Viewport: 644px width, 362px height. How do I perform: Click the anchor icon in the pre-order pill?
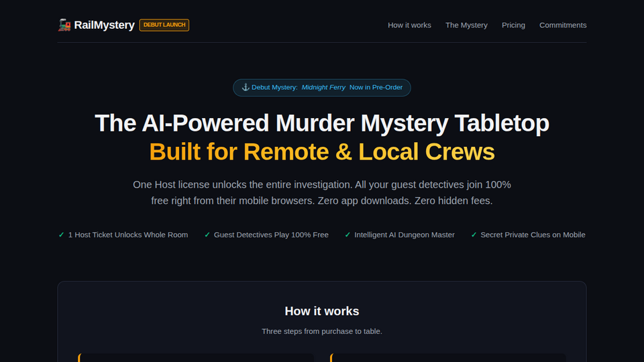coord(246,87)
